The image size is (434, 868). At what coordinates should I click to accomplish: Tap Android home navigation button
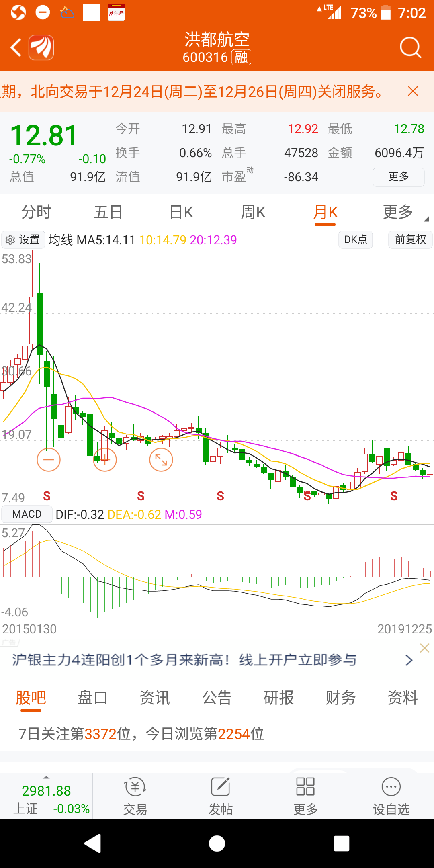pyautogui.click(x=217, y=843)
